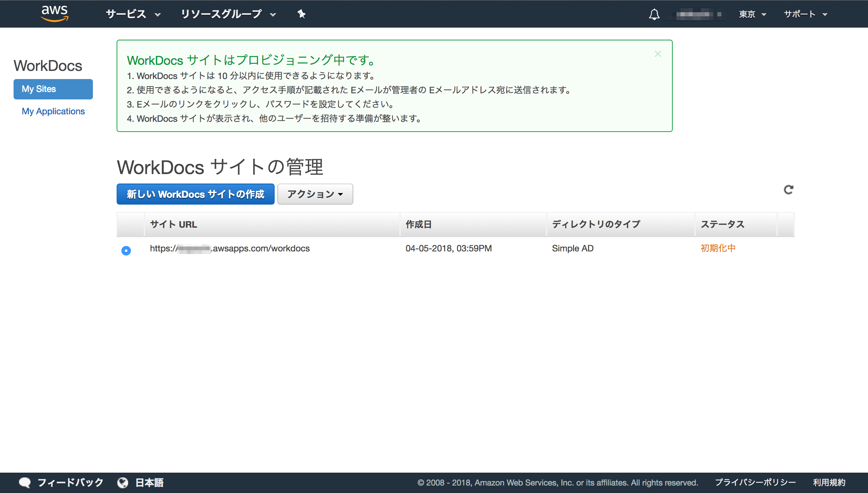
Task: Open the account name menu
Action: click(x=695, y=14)
